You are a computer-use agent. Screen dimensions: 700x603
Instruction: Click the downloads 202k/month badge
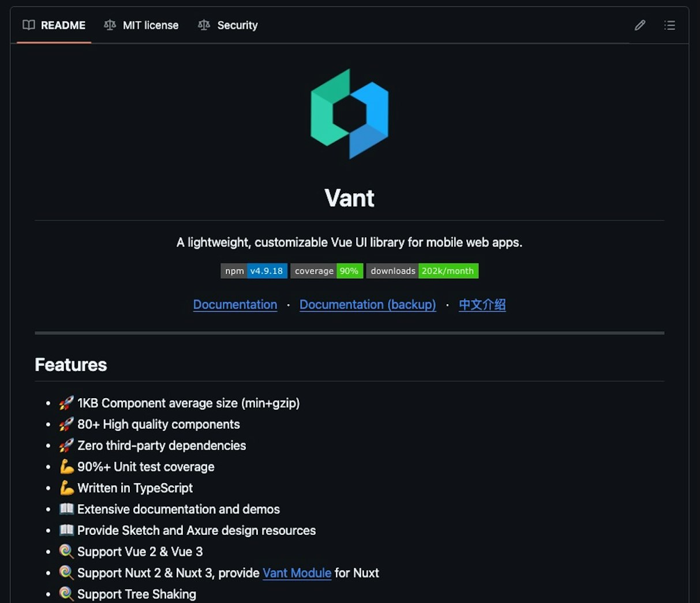(422, 271)
